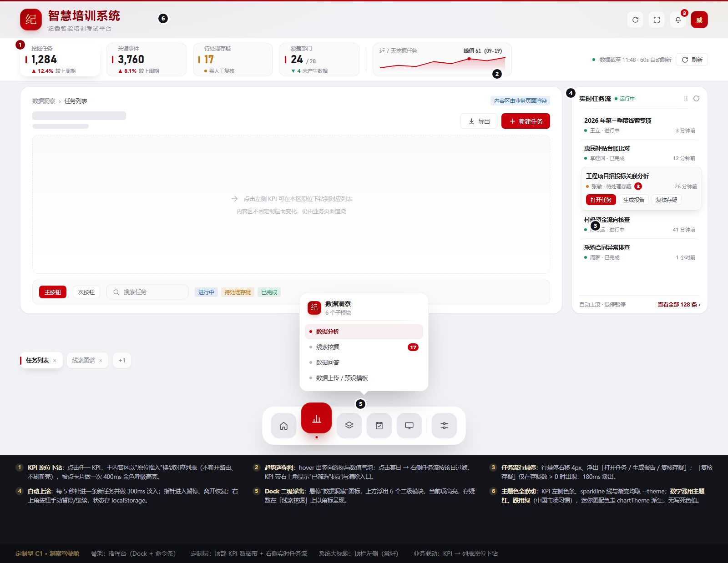This screenshot has width=728, height=563.
Task: Select 数据分析 in the submenu
Action: pos(364,332)
